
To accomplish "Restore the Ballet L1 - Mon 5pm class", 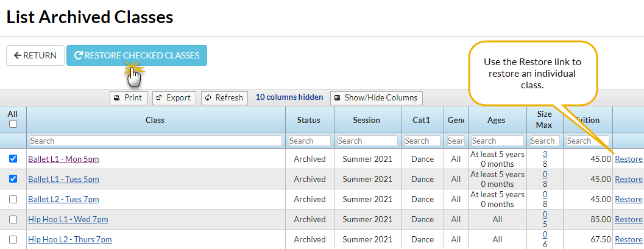I will 628,159.
